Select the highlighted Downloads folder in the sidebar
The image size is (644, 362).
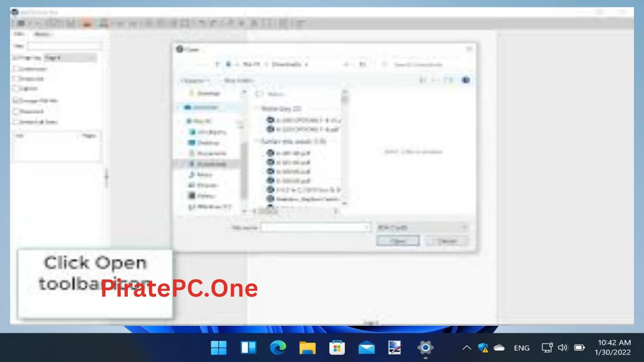207,164
